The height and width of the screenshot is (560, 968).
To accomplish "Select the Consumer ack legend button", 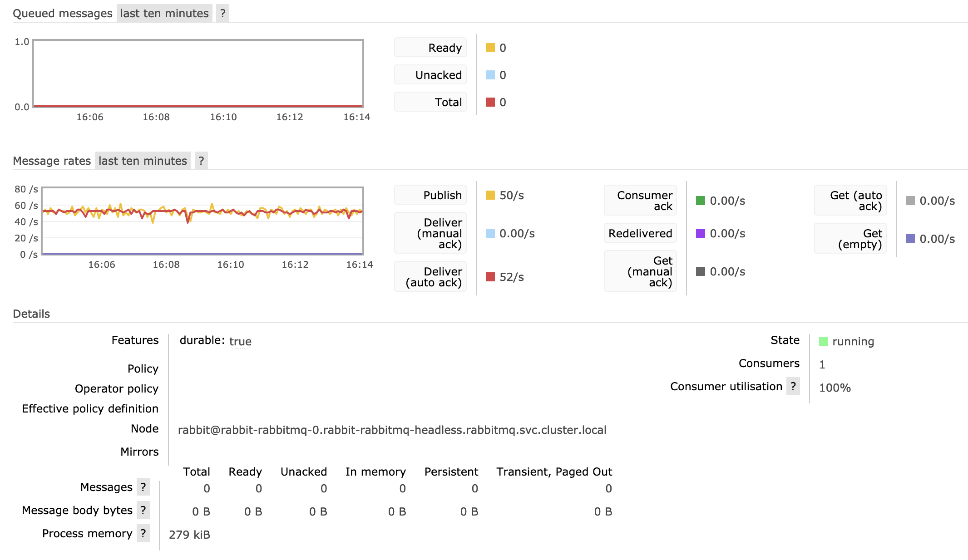I will click(x=640, y=200).
